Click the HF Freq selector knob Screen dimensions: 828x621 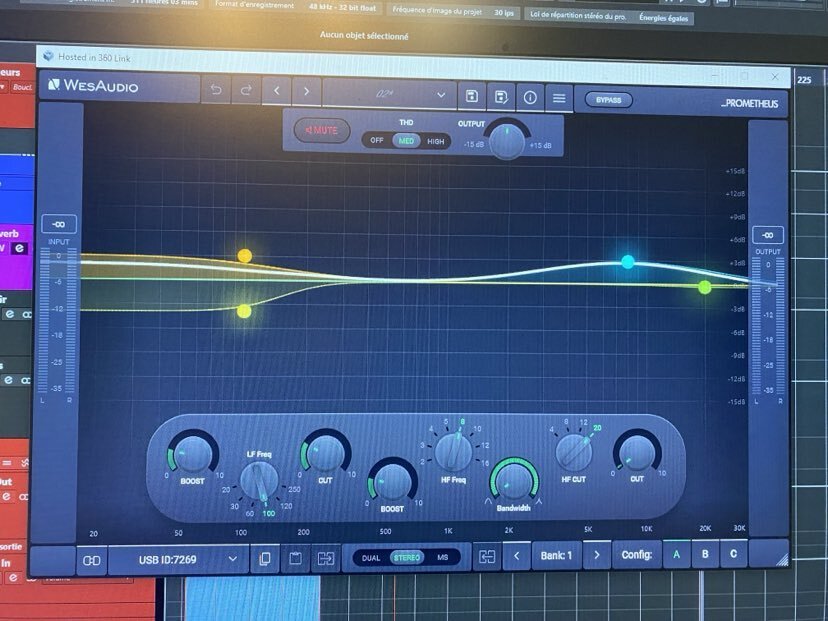tap(453, 451)
